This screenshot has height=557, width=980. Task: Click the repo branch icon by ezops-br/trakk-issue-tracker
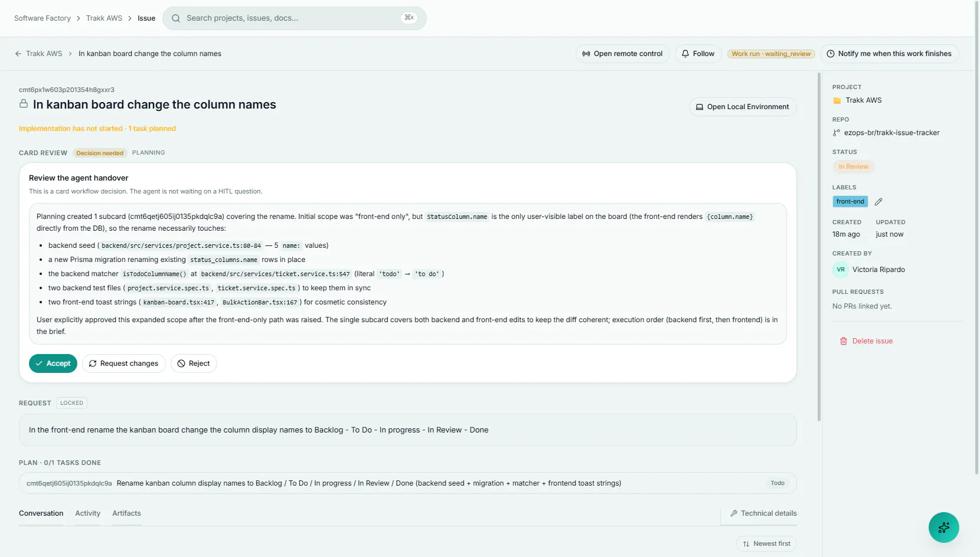[x=837, y=133]
